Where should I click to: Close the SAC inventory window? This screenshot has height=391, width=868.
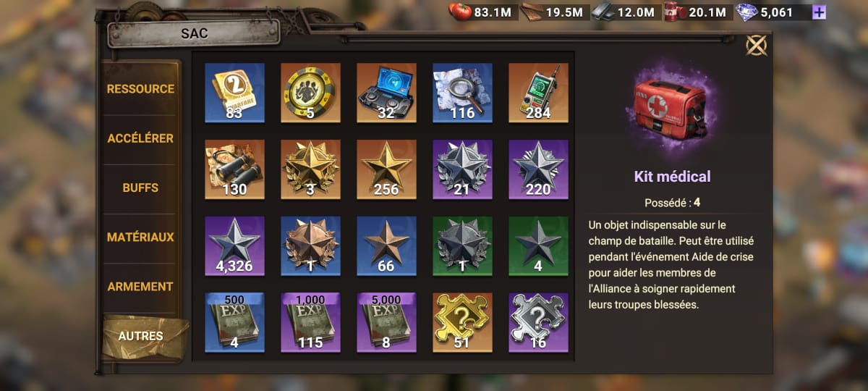point(756,46)
